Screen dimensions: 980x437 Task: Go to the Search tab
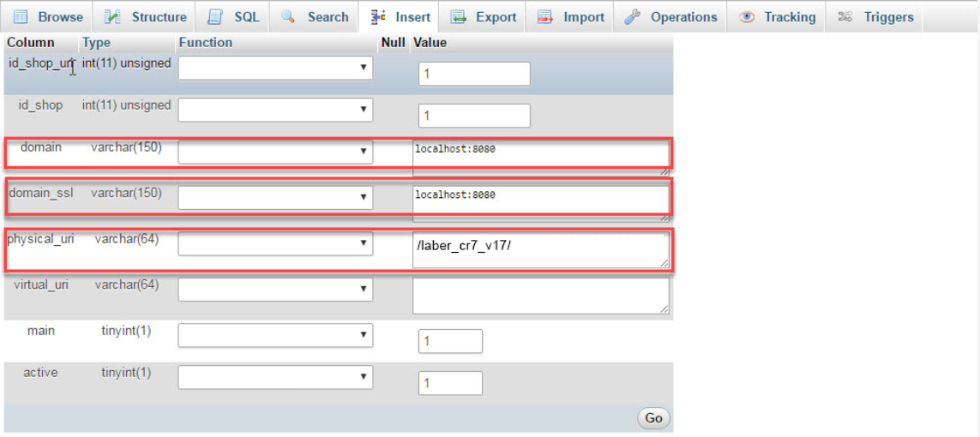[x=315, y=17]
